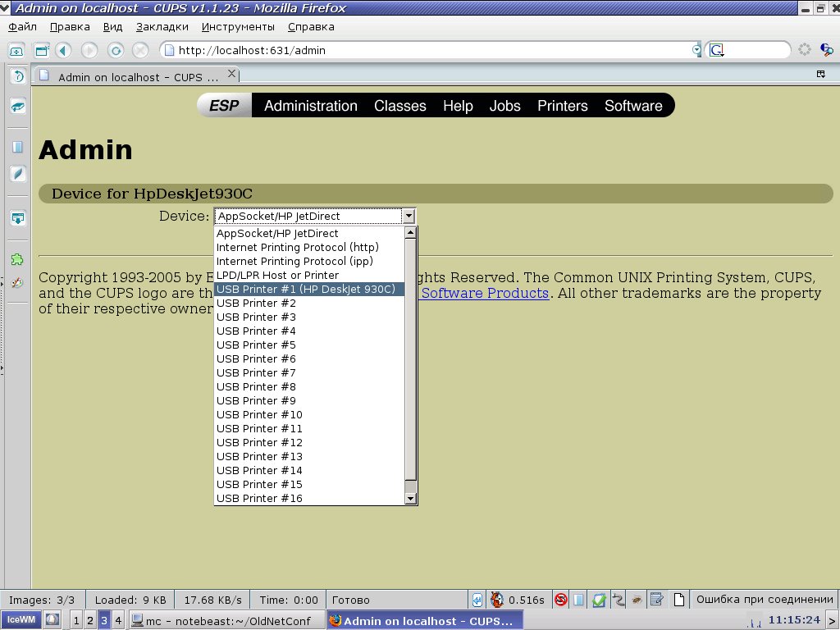Open the themes palette icon in the sidebar

(x=18, y=282)
